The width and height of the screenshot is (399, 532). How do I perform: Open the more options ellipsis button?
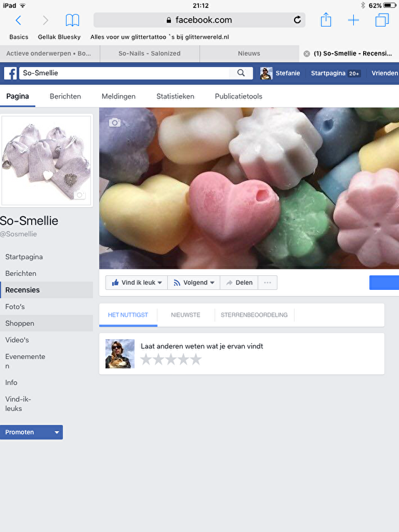coord(268,283)
